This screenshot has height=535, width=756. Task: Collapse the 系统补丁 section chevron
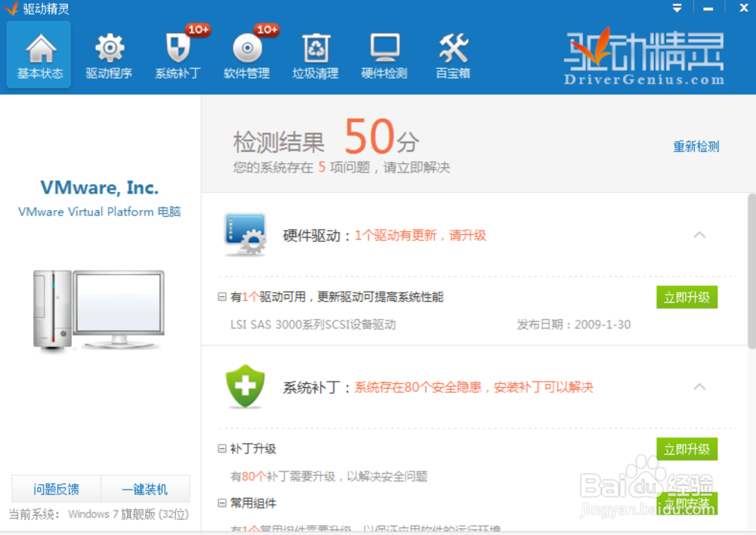pyautogui.click(x=699, y=387)
